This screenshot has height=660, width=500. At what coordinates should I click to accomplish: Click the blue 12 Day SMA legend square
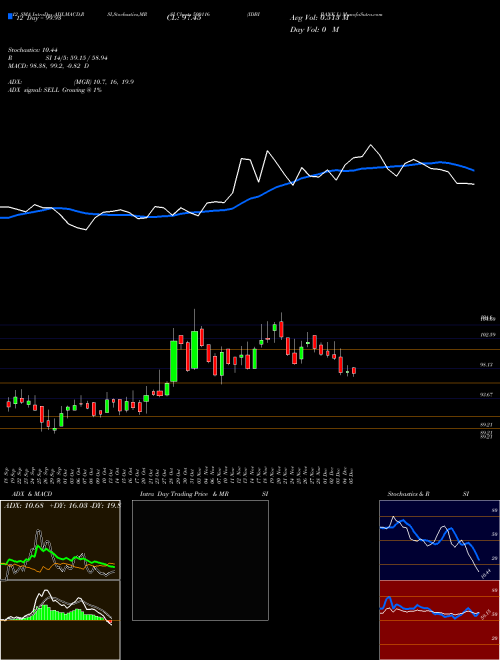tap(11, 16)
